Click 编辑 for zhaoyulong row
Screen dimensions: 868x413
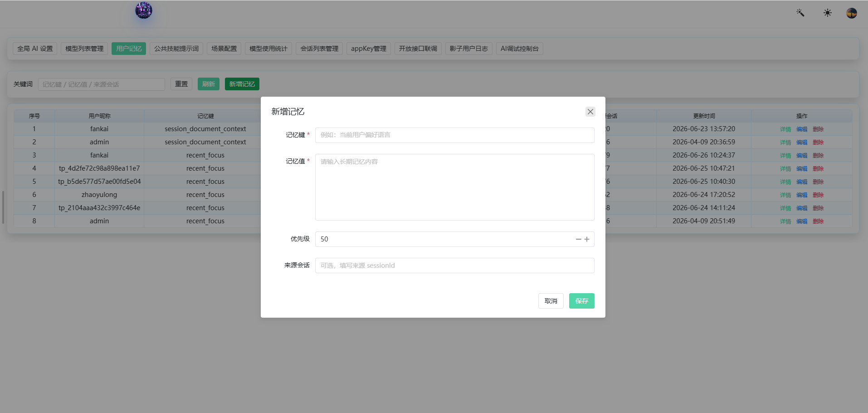[x=802, y=195]
